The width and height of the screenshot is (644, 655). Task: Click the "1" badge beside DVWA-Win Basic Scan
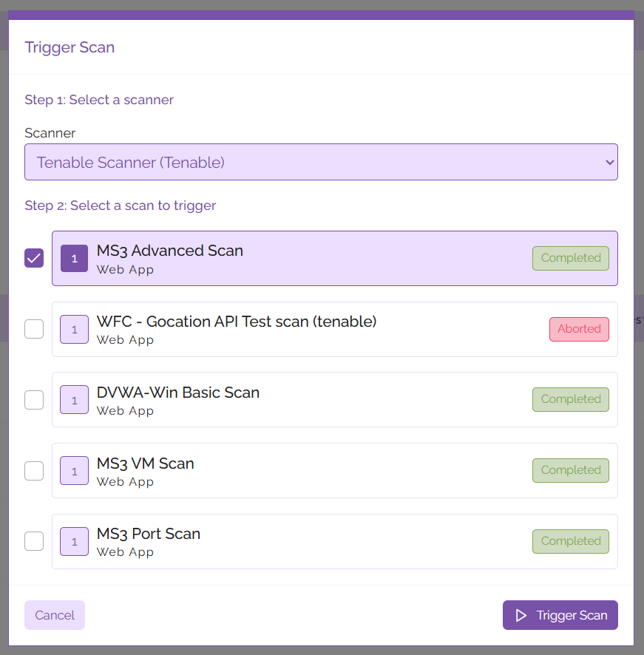73,400
